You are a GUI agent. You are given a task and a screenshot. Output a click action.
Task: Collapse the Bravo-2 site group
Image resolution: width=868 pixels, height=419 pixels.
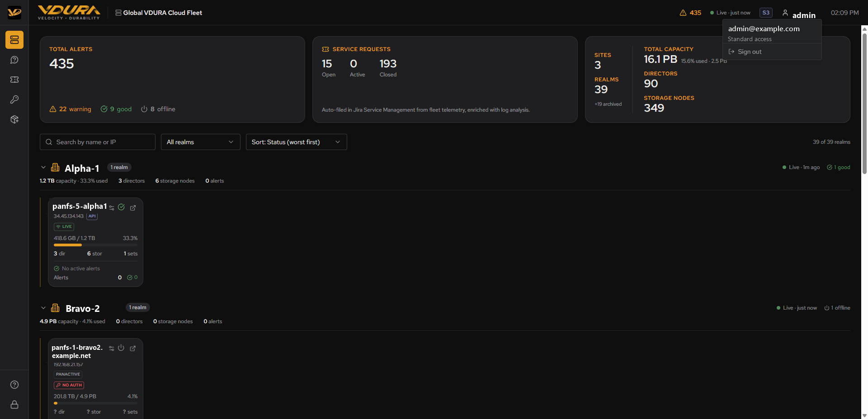(43, 308)
